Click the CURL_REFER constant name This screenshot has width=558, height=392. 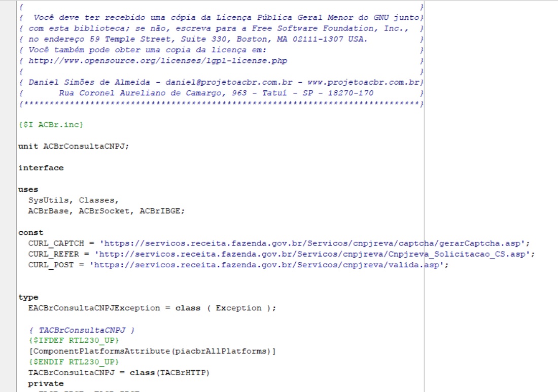[54, 255]
